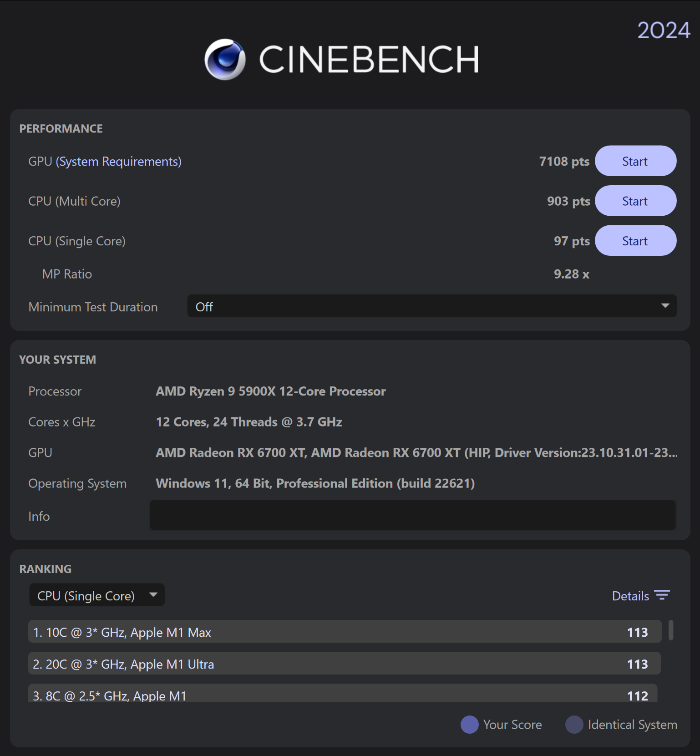700x756 pixels.
Task: Click the AMD Ryzen 9 5900X processor text
Action: pos(271,391)
